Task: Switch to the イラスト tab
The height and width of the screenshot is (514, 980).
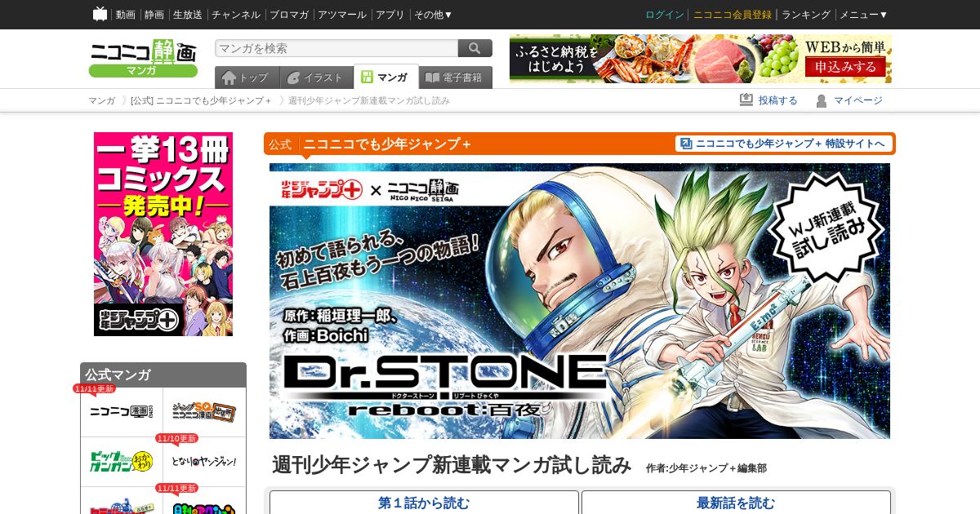Action: point(316,78)
